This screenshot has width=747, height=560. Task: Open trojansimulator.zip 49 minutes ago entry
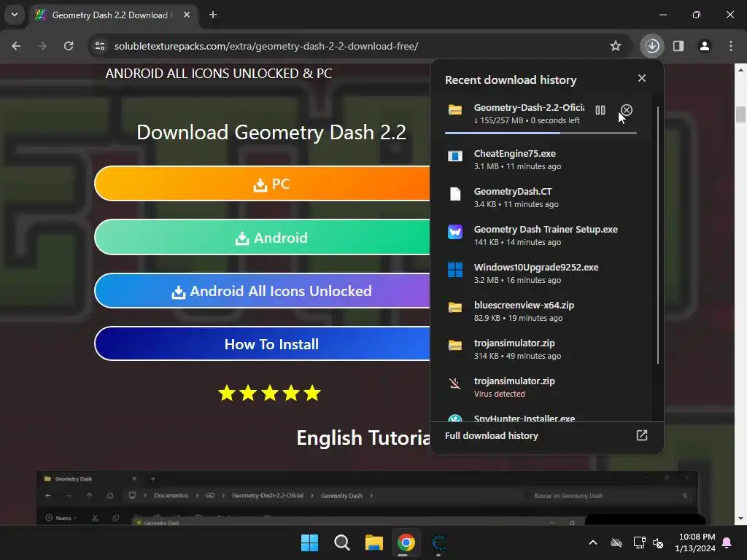tap(541, 349)
